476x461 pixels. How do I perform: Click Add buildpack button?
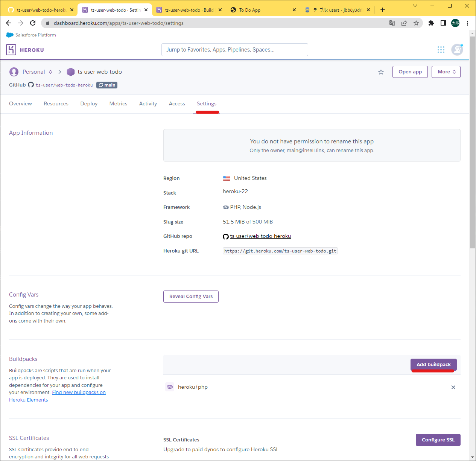[x=433, y=365]
